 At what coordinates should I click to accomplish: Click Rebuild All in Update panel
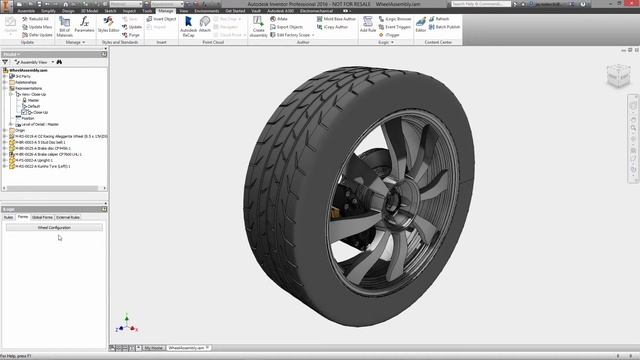36,19
